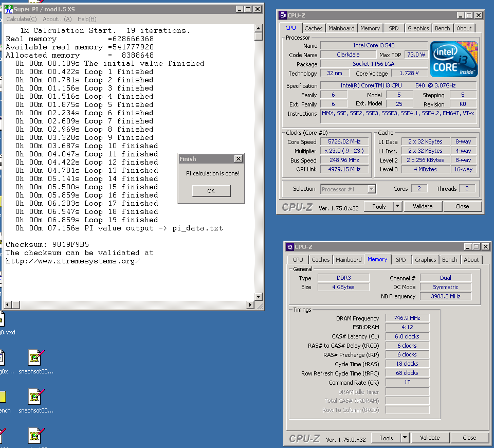Click the DRAM Frequency 746.9 MHz value
The height and width of the screenshot is (448, 494).
(x=407, y=318)
